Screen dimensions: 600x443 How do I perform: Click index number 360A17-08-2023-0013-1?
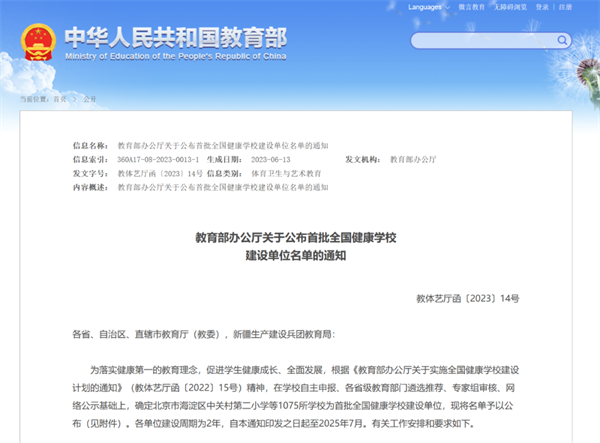(x=158, y=160)
